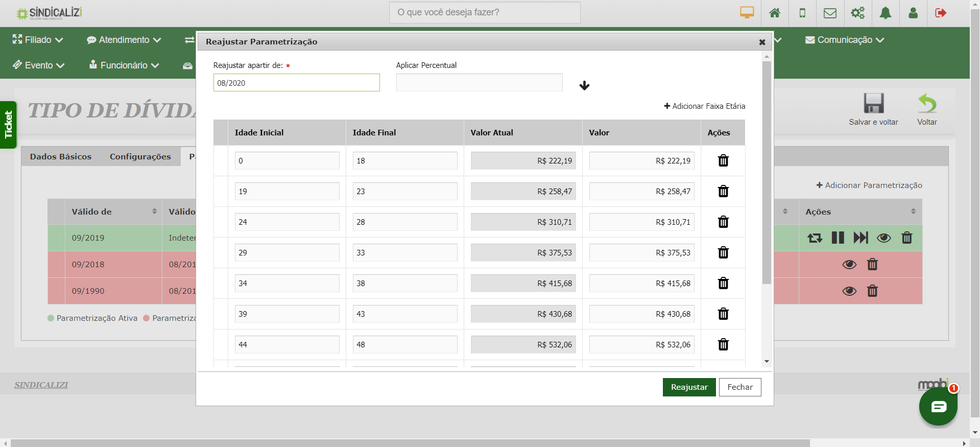The width and height of the screenshot is (980, 447).
Task: Toggle eye icon on 09/2019 active row
Action: 883,238
